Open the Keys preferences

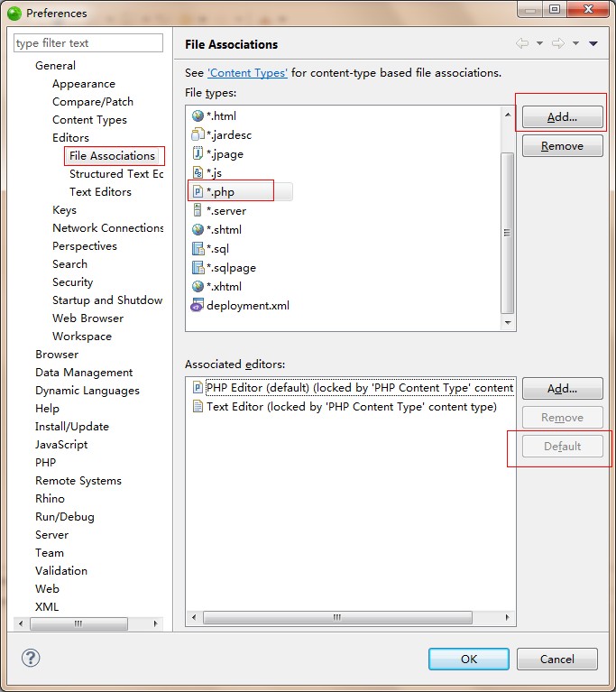[64, 210]
